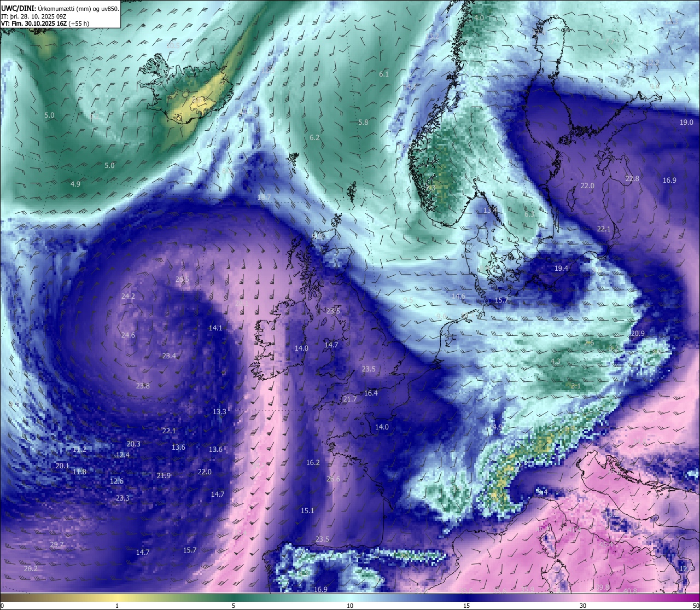This screenshot has height=610, width=700.
Task: Click the 23.3 value in the Atlantic
Action: click(x=122, y=498)
